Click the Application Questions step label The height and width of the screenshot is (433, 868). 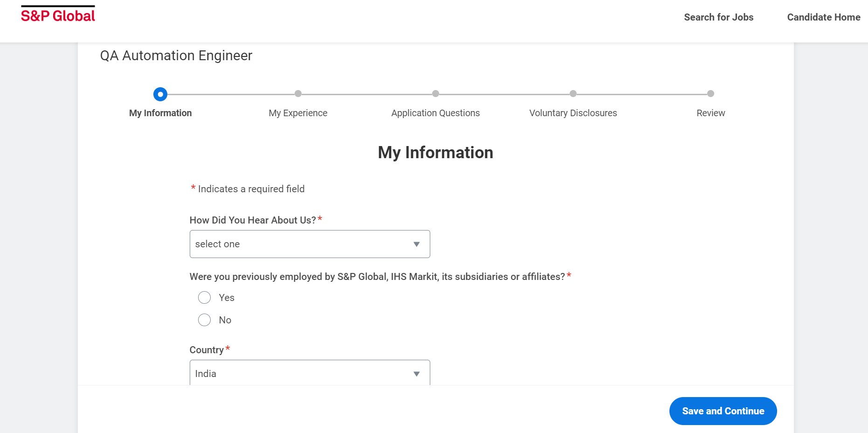pos(435,113)
